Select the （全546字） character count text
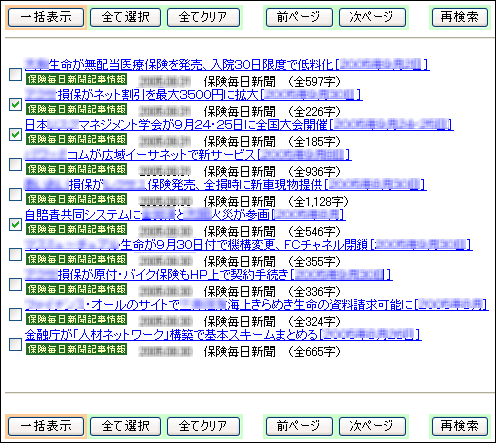This screenshot has height=443, width=496. tap(314, 232)
